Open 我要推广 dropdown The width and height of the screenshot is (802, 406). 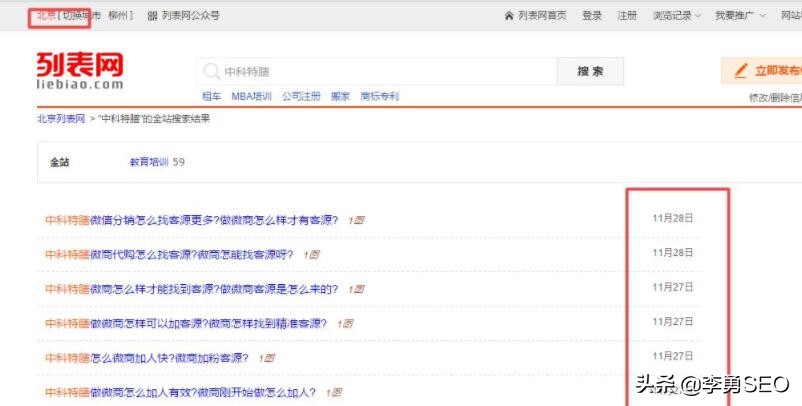click(x=740, y=16)
